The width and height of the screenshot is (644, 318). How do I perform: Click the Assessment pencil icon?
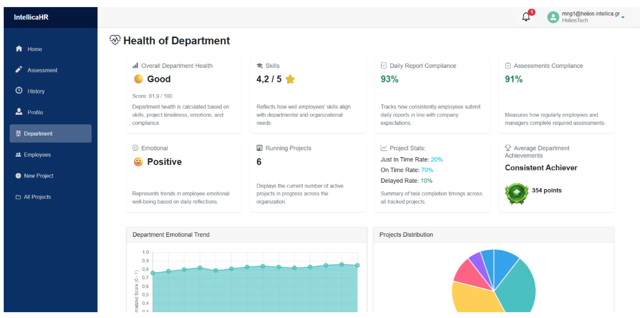pyautogui.click(x=19, y=70)
